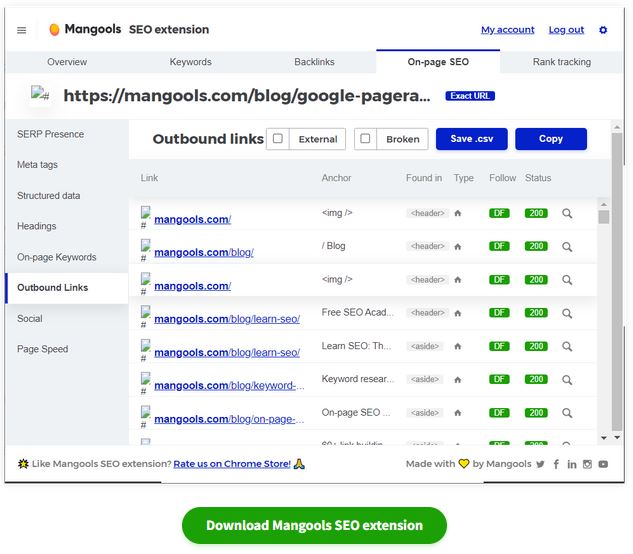Switch to the Rank tracking tab
Screen dimensions: 633x554
coord(562,62)
